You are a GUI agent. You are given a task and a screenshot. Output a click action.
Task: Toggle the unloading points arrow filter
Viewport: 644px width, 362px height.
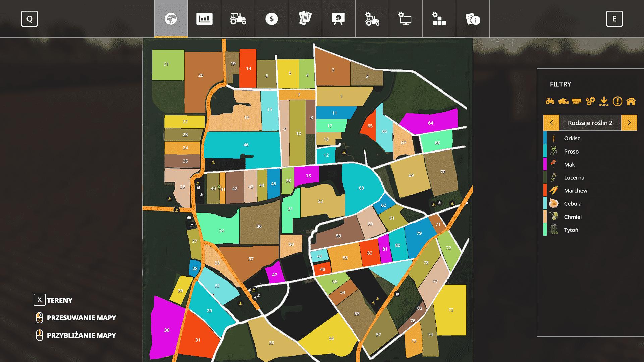pyautogui.click(x=604, y=101)
